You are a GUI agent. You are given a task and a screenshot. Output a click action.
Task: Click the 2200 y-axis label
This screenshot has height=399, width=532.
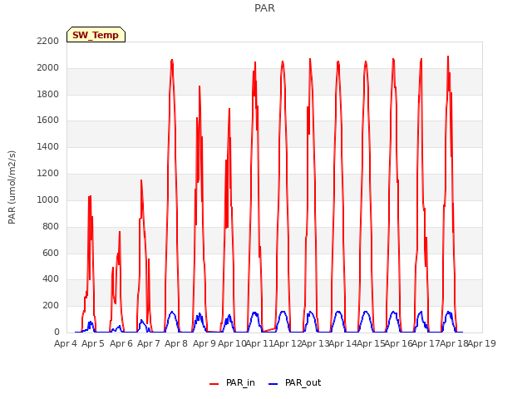click(48, 41)
